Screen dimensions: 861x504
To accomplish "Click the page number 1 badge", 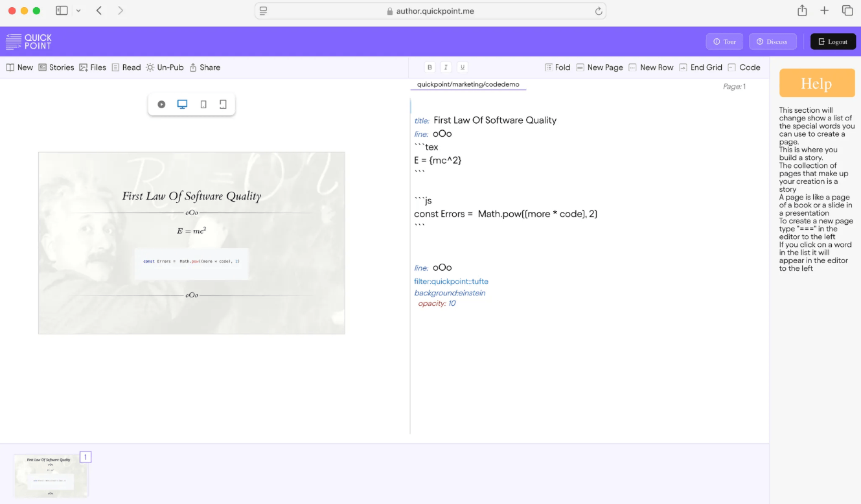I will click(x=86, y=457).
